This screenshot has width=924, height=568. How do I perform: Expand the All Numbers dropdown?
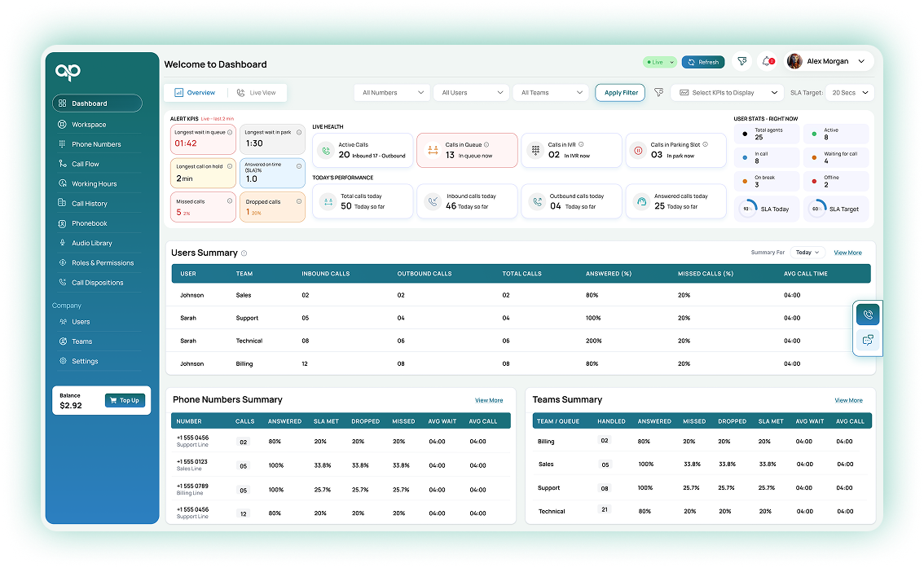click(x=394, y=93)
